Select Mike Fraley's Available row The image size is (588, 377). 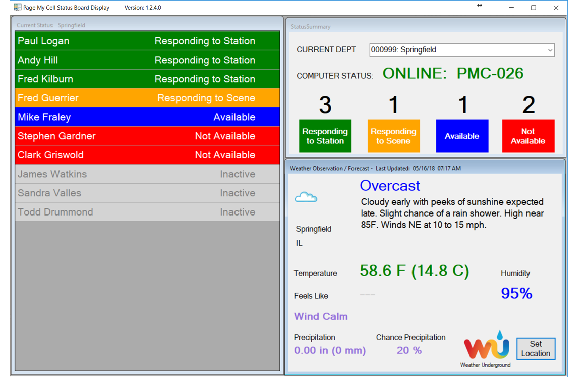click(x=147, y=117)
